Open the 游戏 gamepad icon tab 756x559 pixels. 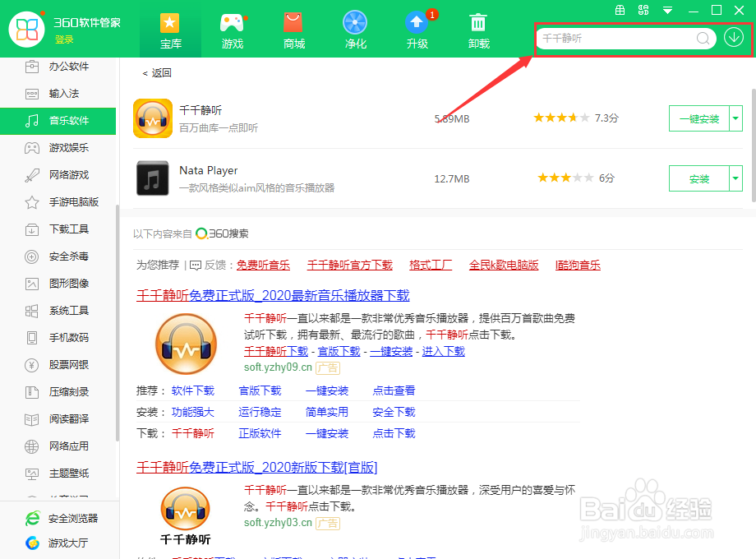pyautogui.click(x=232, y=30)
